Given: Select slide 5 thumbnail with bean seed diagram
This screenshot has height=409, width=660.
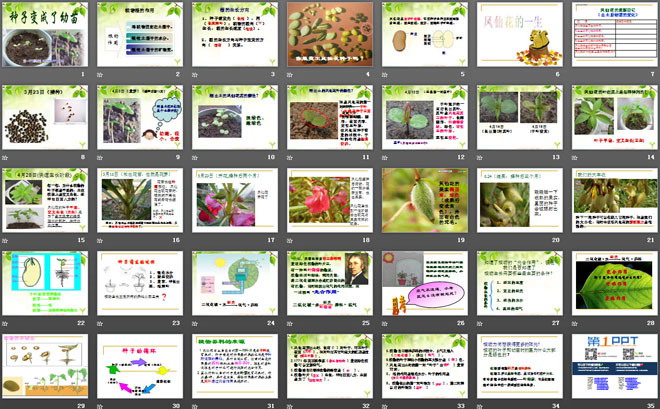Looking at the screenshot, I should click(x=425, y=34).
